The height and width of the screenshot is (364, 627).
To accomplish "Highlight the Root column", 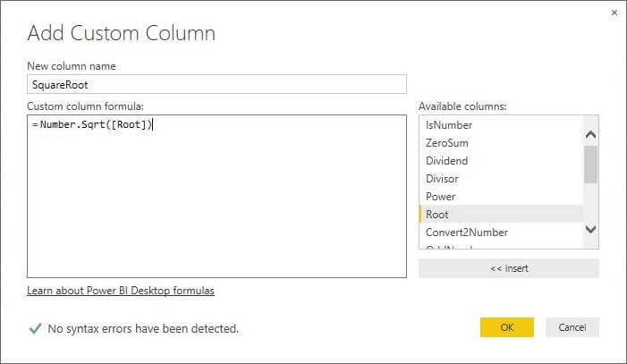I will click(437, 215).
